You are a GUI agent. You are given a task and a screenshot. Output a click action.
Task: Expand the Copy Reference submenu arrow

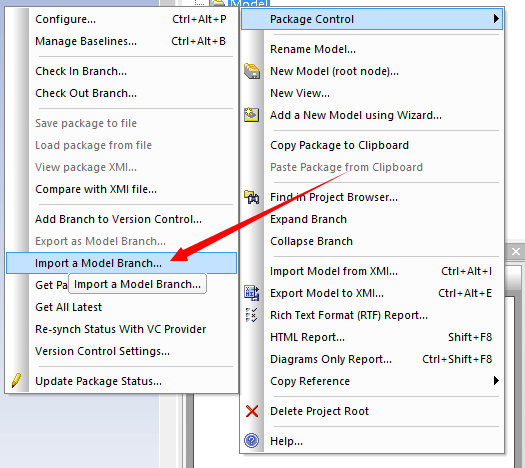(496, 381)
